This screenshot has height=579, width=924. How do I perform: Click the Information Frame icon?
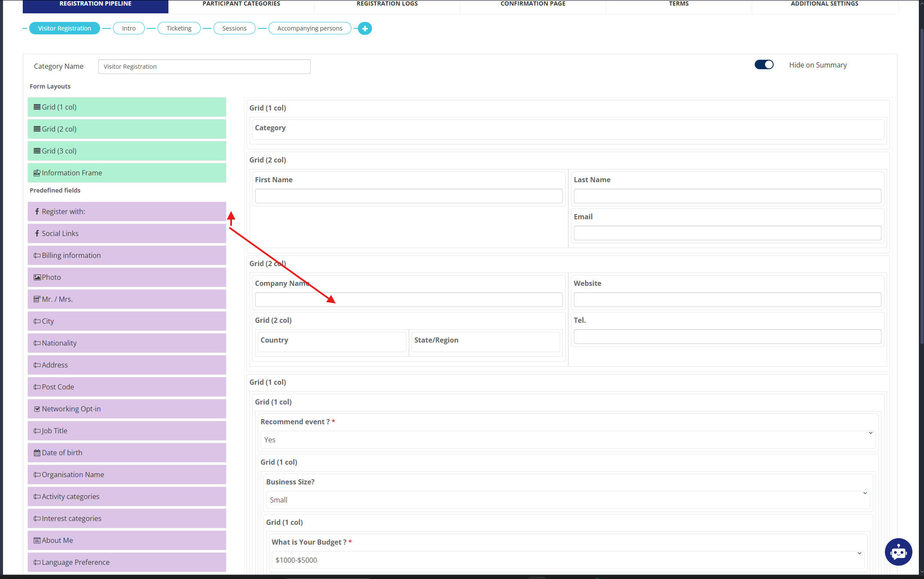pyautogui.click(x=37, y=173)
